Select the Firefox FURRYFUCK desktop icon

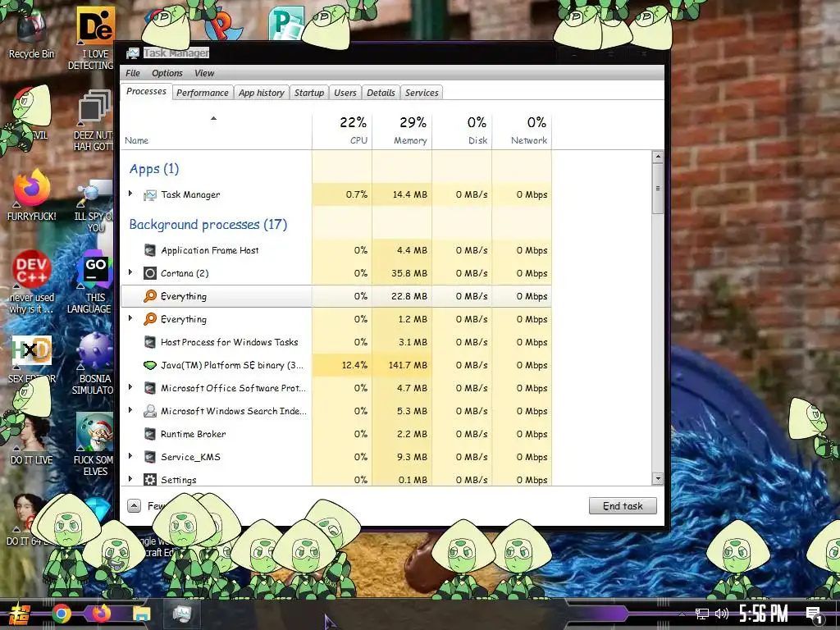(31, 195)
